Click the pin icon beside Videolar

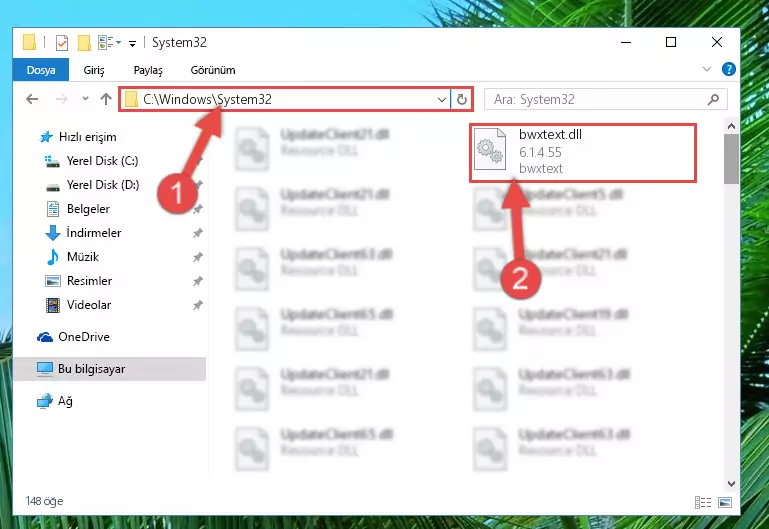coord(198,305)
